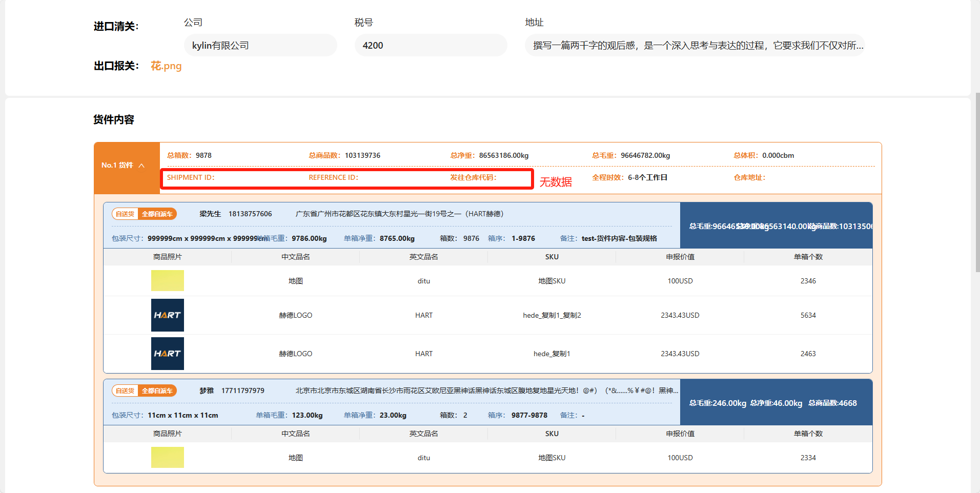This screenshot has height=493, width=980.
Task: Open HART logo thumbnail for hede_复制1_复制2
Action: [x=167, y=315]
